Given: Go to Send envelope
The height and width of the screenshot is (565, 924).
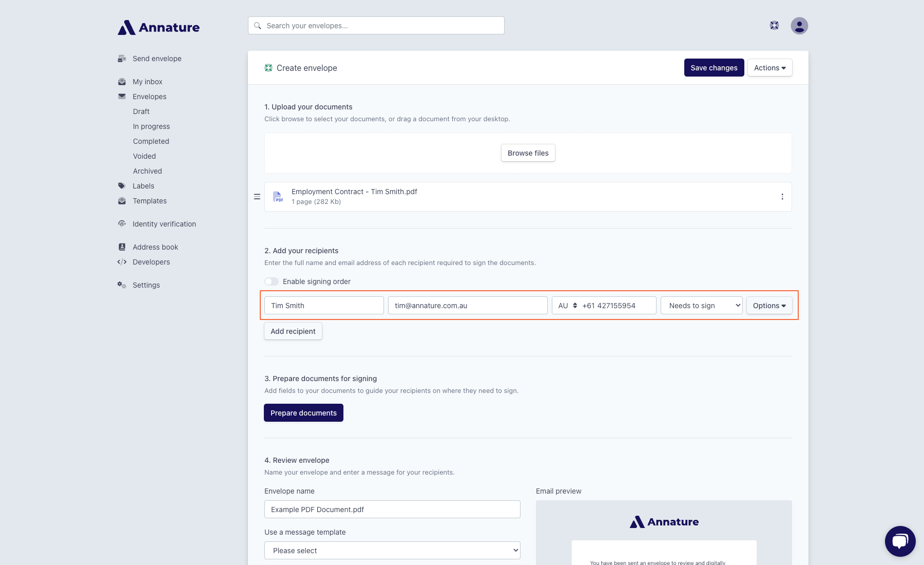Looking at the screenshot, I should click(157, 59).
